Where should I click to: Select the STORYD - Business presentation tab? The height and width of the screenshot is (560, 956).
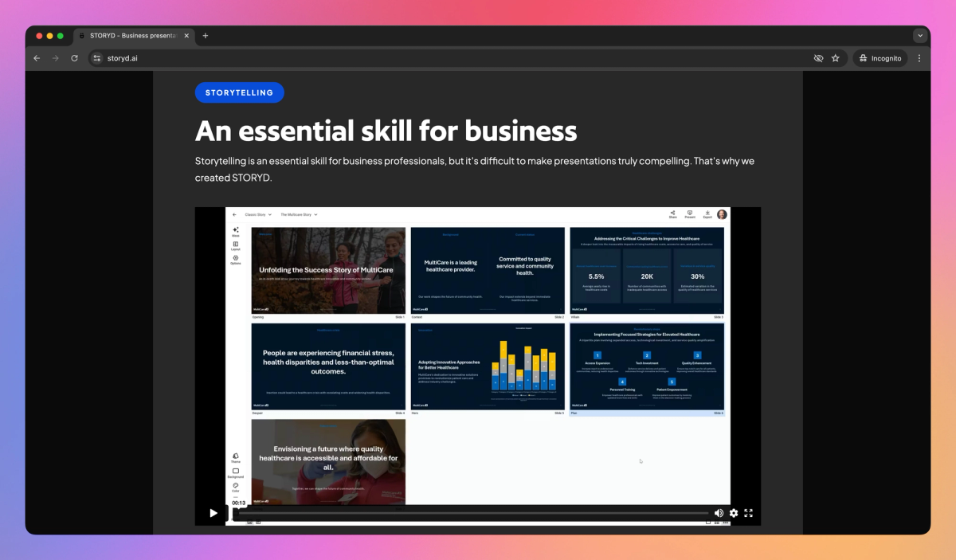(134, 36)
